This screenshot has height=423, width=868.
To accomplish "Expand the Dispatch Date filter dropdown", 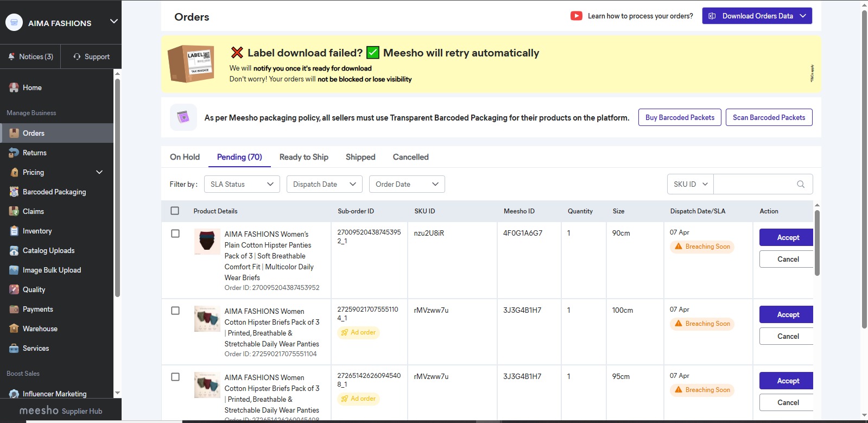I will [324, 184].
